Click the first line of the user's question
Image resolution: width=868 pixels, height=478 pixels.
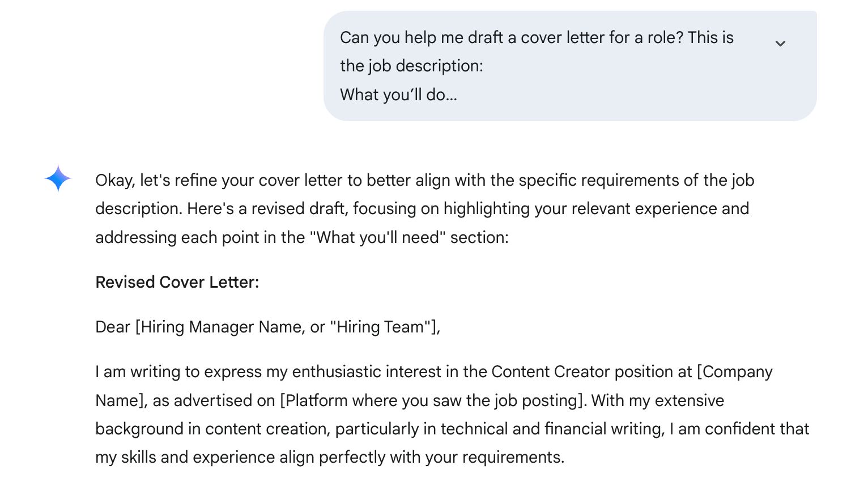coord(537,37)
